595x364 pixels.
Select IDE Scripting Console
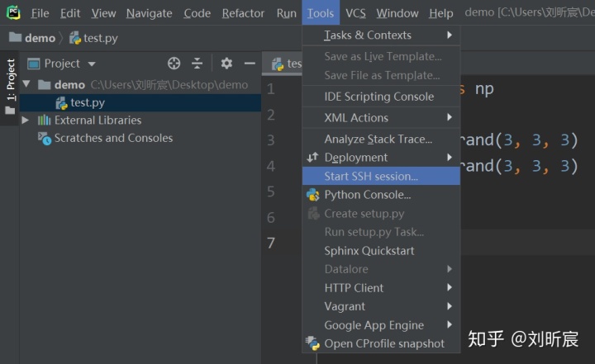(x=381, y=97)
